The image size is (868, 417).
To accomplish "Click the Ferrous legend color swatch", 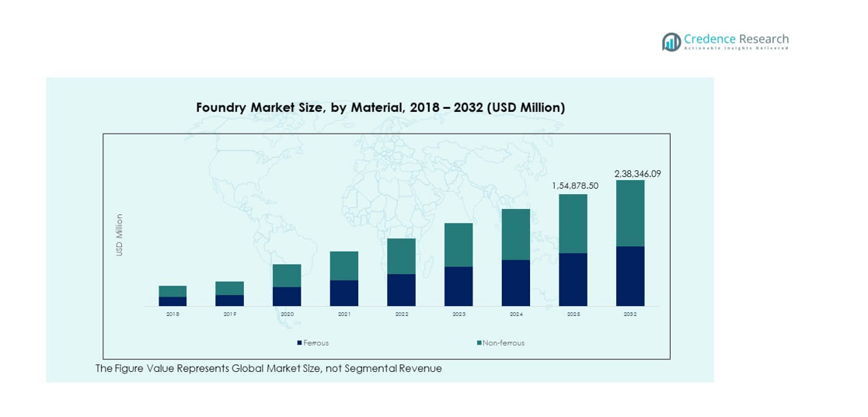I will (x=299, y=342).
